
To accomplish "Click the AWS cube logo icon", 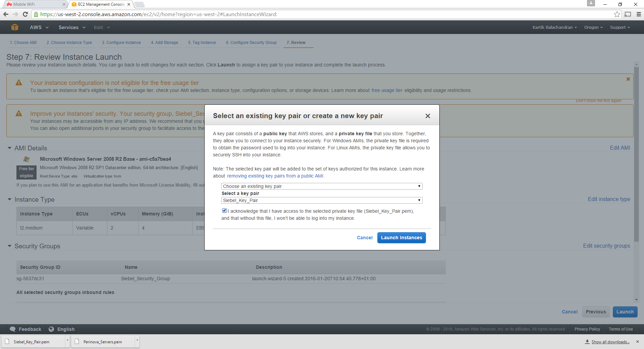I will 15,27.
